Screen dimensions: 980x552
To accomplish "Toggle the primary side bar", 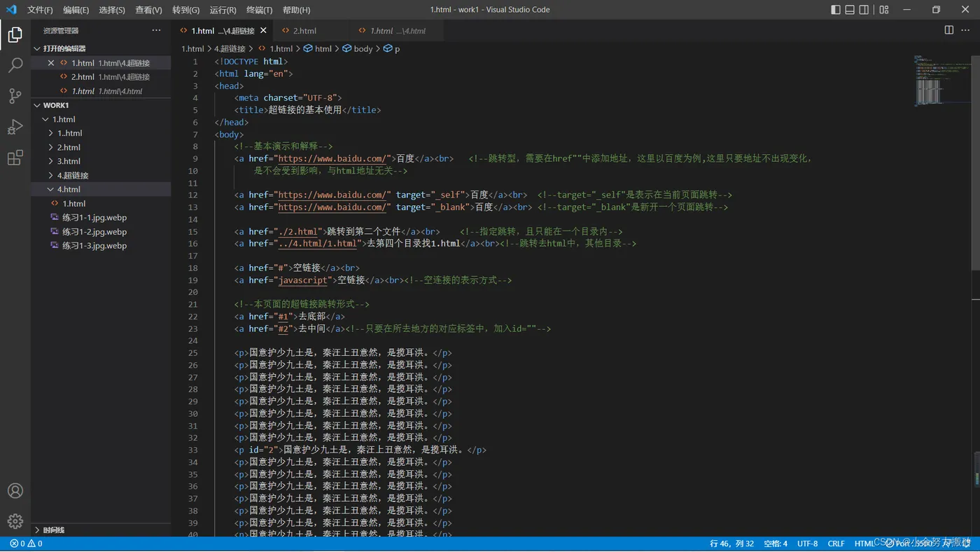I will coord(836,10).
